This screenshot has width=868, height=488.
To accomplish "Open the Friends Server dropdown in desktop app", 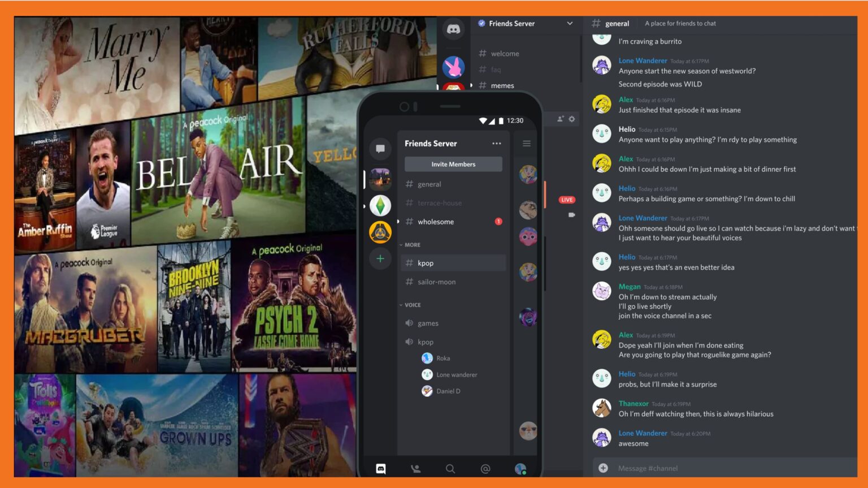I will tap(570, 23).
